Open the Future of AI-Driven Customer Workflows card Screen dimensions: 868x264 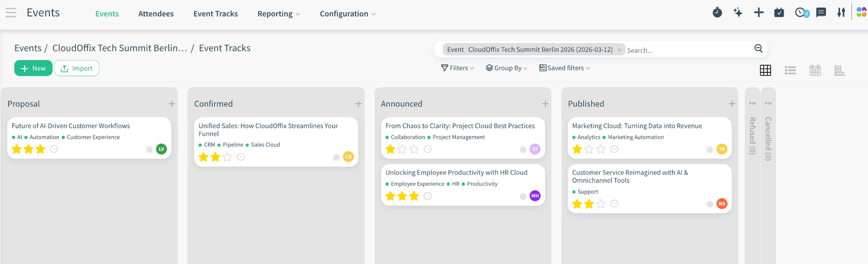click(x=89, y=138)
